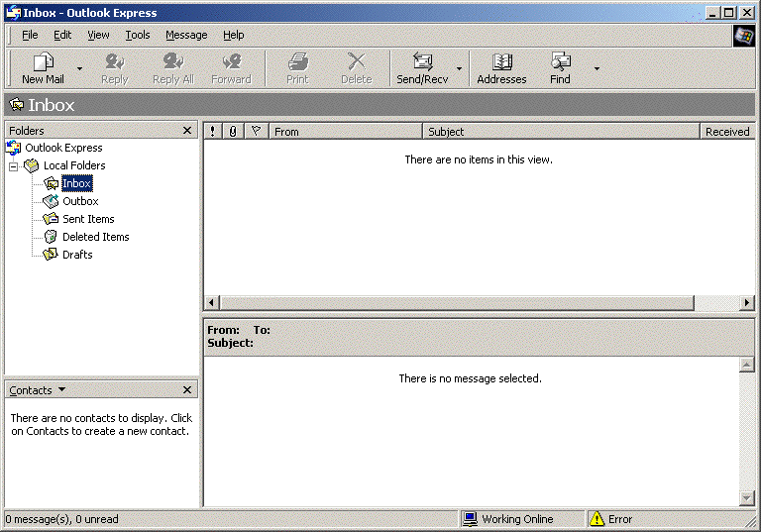Viewport: 761px width, 532px height.
Task: Click the Local Folders icon
Action: click(x=32, y=165)
